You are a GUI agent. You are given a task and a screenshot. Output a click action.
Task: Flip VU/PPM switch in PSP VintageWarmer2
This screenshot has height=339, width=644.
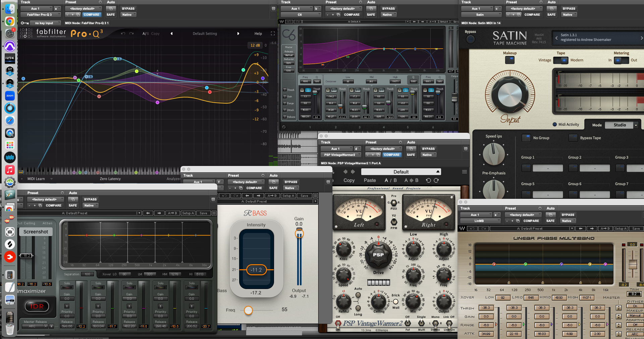[394, 222]
